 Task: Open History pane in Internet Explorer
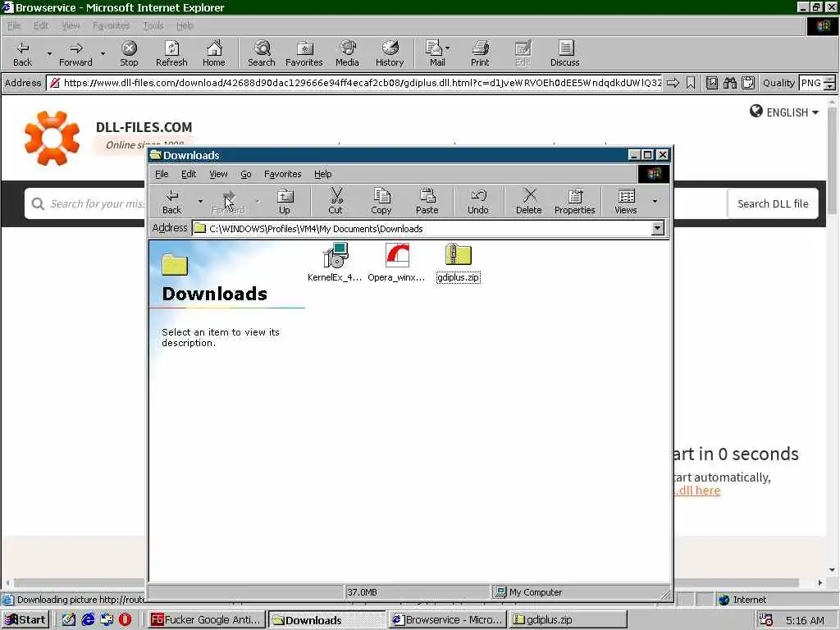[390, 53]
